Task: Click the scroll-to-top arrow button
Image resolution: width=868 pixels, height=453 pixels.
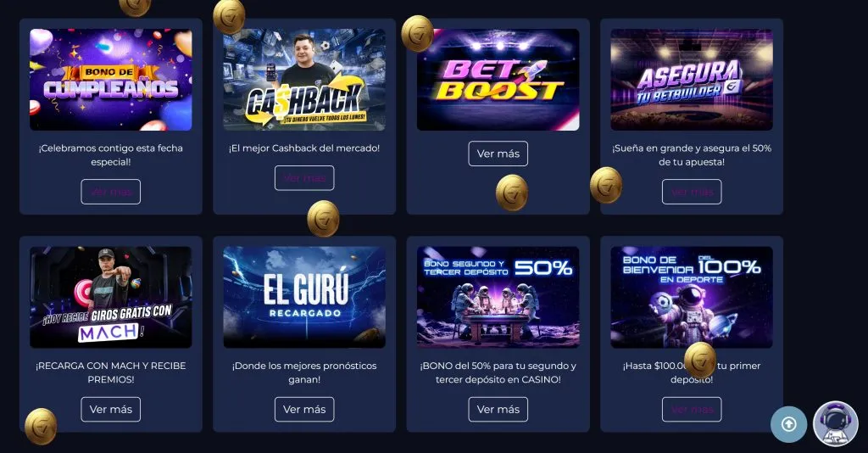Action: click(788, 424)
